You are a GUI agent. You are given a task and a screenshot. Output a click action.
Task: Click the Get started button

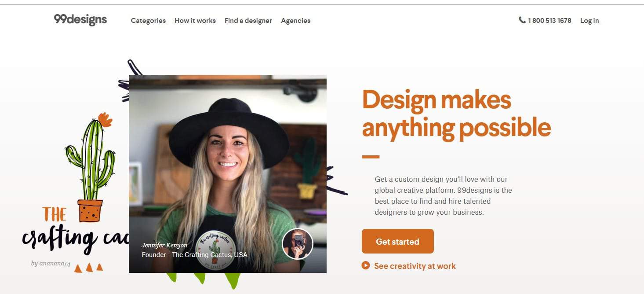pos(398,241)
